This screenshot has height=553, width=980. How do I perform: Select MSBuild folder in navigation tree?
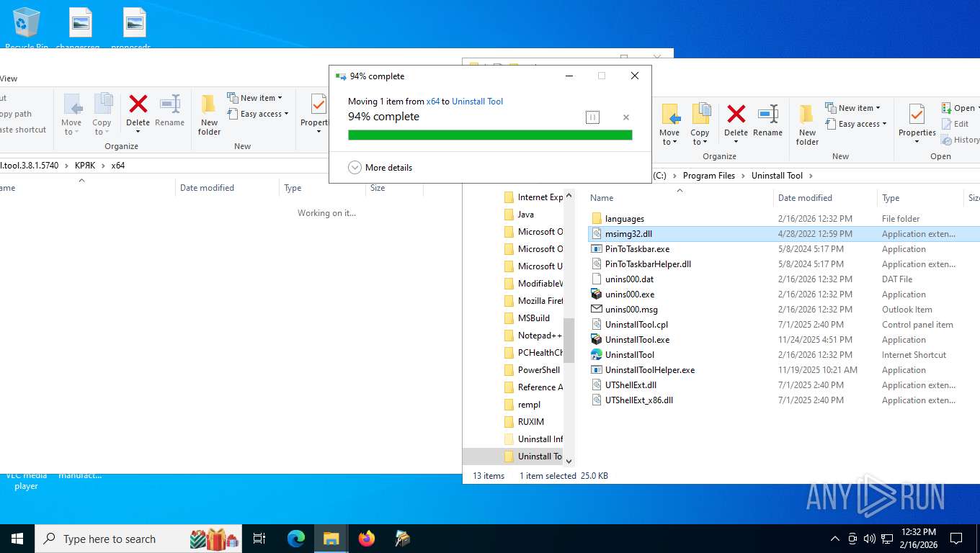pyautogui.click(x=533, y=318)
